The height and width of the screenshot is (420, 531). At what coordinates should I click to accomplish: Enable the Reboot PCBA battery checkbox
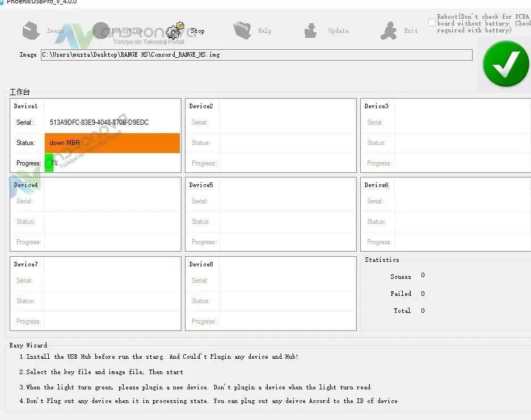click(x=432, y=23)
